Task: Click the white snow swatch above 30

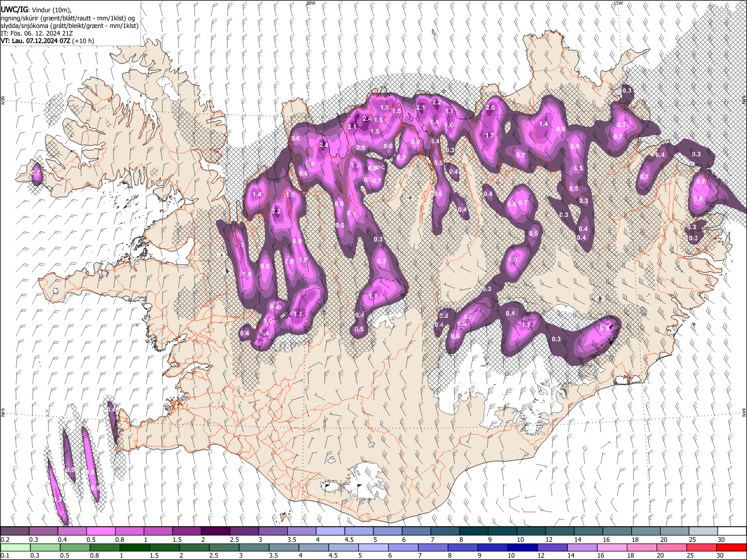Action: click(x=731, y=531)
